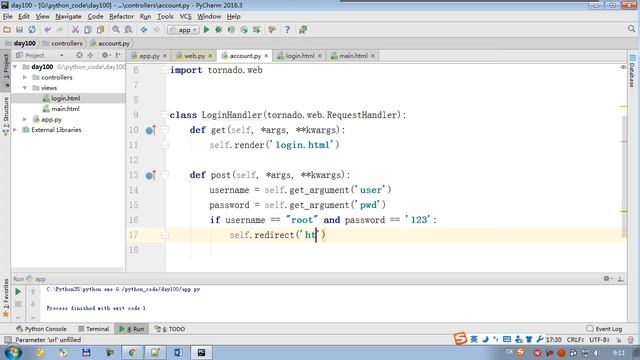The width and height of the screenshot is (640, 360).
Task: Open the Refactor menu
Action: [x=121, y=16]
